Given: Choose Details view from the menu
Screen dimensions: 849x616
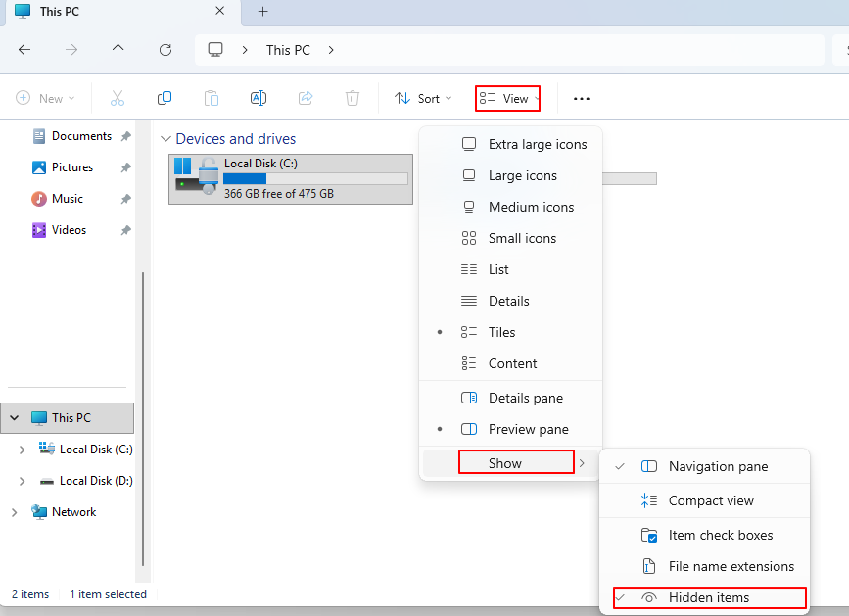Looking at the screenshot, I should [x=508, y=301].
